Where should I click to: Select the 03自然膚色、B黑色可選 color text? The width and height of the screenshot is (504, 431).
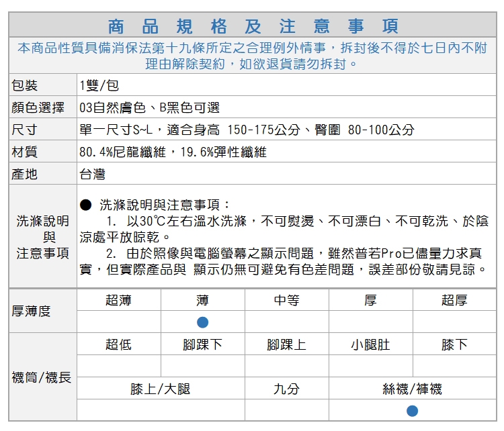click(149, 107)
